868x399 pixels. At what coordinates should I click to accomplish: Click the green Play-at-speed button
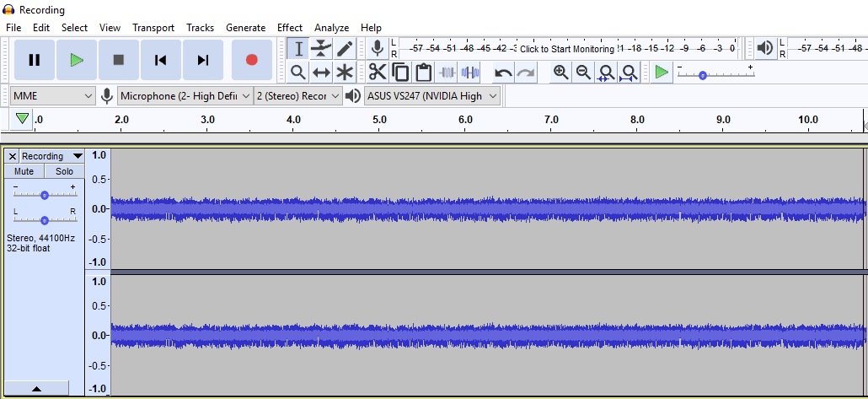click(661, 72)
